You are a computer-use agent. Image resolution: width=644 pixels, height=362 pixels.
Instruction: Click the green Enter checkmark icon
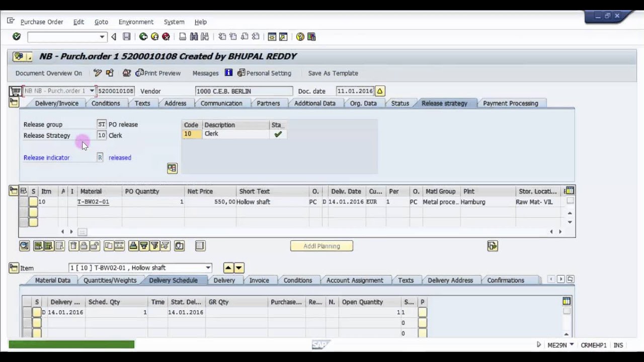pyautogui.click(x=17, y=37)
